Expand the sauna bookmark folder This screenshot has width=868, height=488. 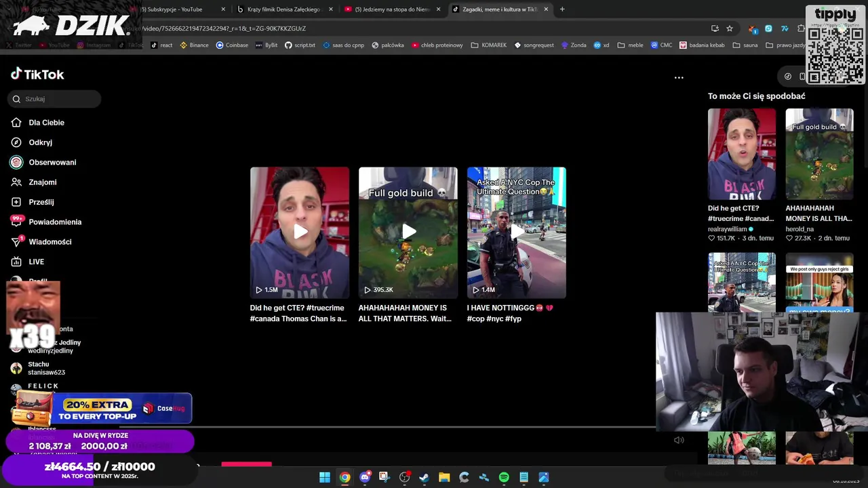coord(745,45)
